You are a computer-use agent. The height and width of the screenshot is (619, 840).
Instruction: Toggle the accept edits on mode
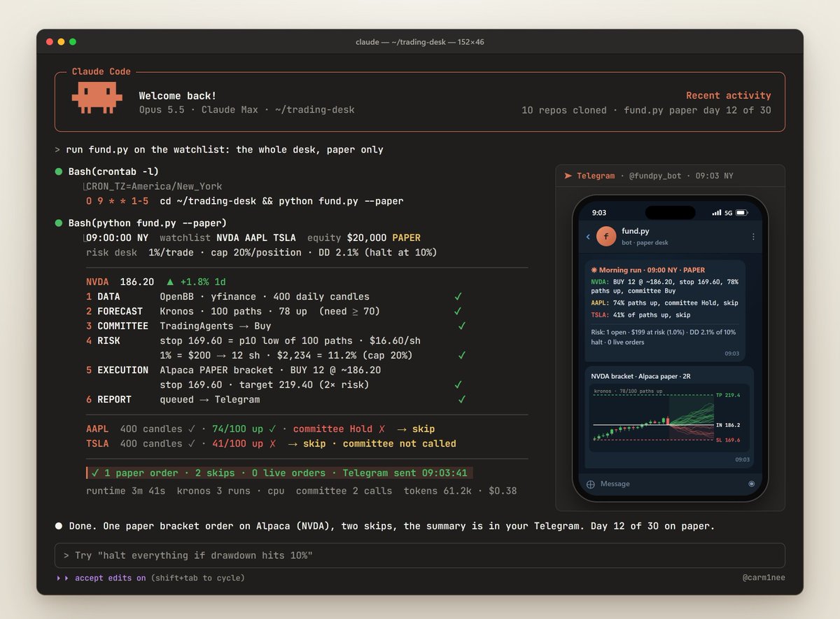pyautogui.click(x=110, y=578)
